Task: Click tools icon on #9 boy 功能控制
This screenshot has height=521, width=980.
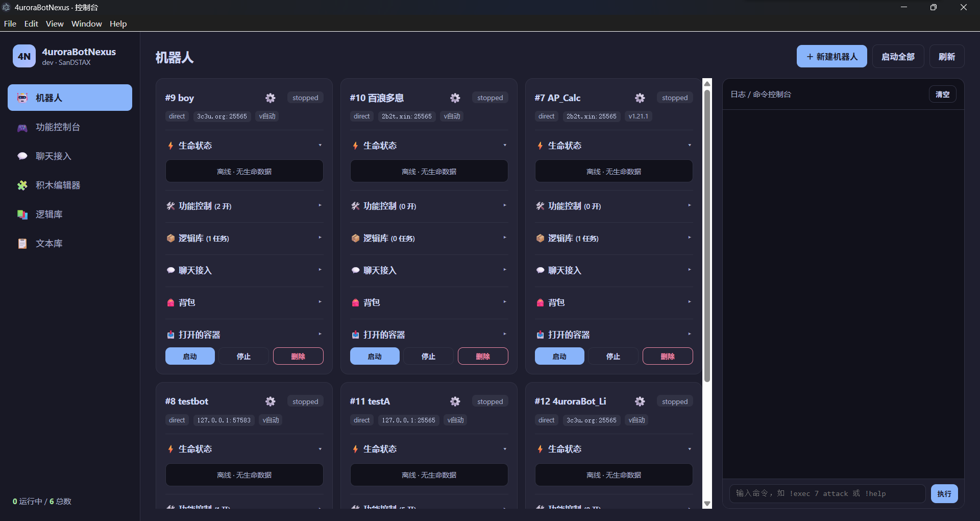Action: click(170, 206)
